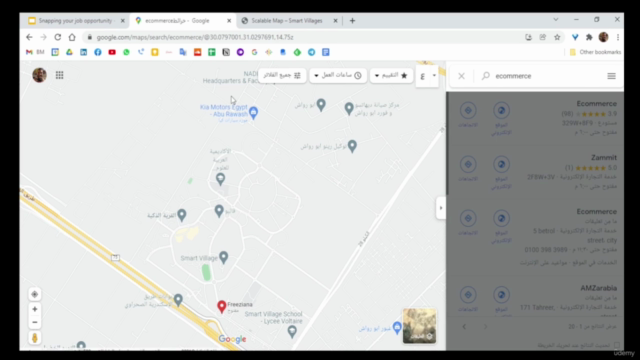Open Facebook bookmark
Viewport: 640px width, 360px height.
(x=98, y=52)
